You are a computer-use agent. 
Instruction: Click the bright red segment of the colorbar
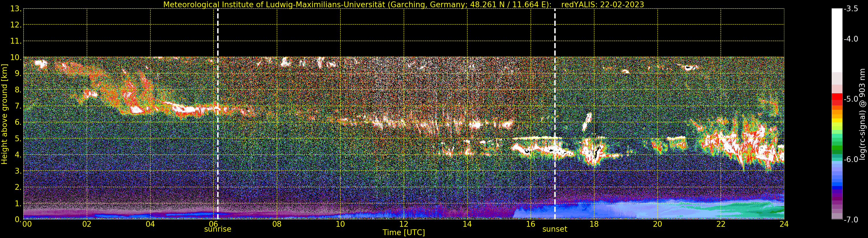tap(837, 96)
